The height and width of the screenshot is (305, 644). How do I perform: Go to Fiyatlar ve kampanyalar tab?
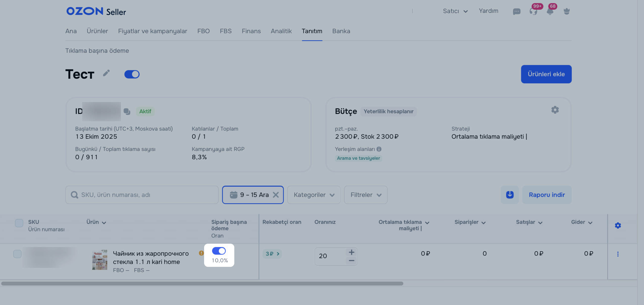[153, 31]
